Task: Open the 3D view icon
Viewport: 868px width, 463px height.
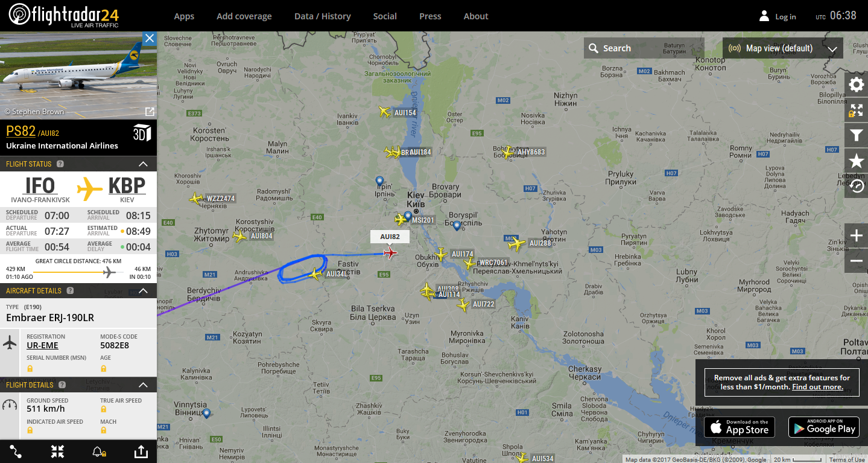Action: tap(142, 133)
